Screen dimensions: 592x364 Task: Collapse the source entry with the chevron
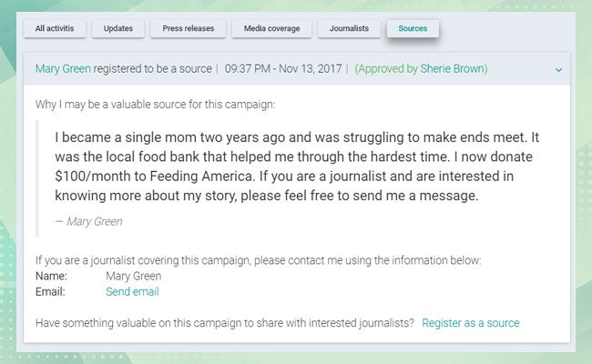(x=558, y=69)
